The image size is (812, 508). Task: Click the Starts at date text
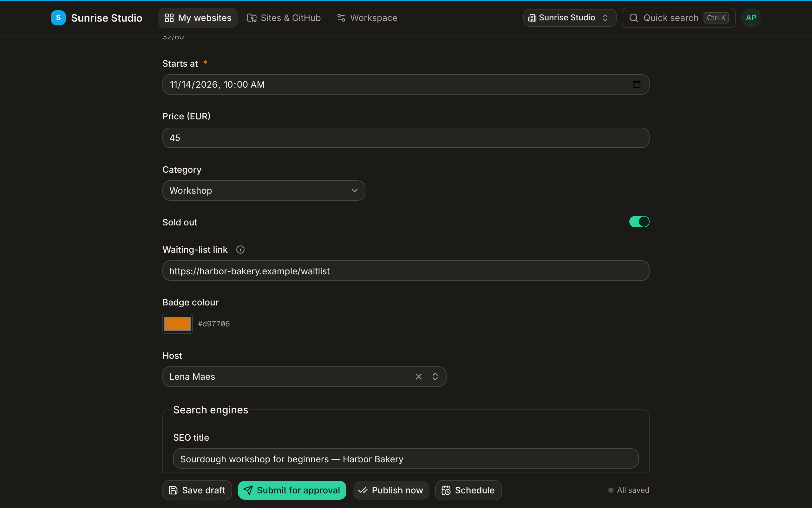coord(217,84)
